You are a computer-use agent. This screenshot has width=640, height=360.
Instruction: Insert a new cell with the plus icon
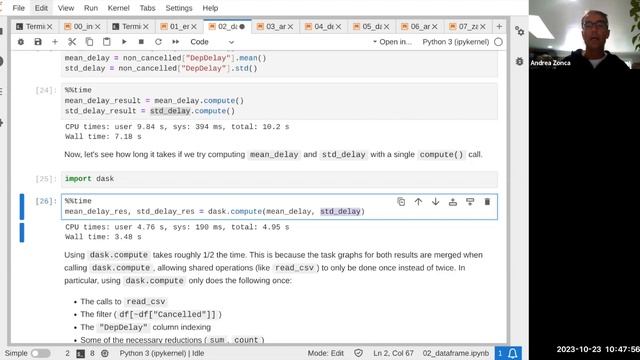click(55, 42)
